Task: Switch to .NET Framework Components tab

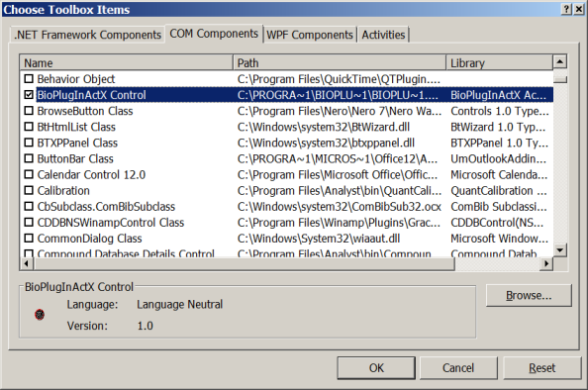Action: coord(88,35)
